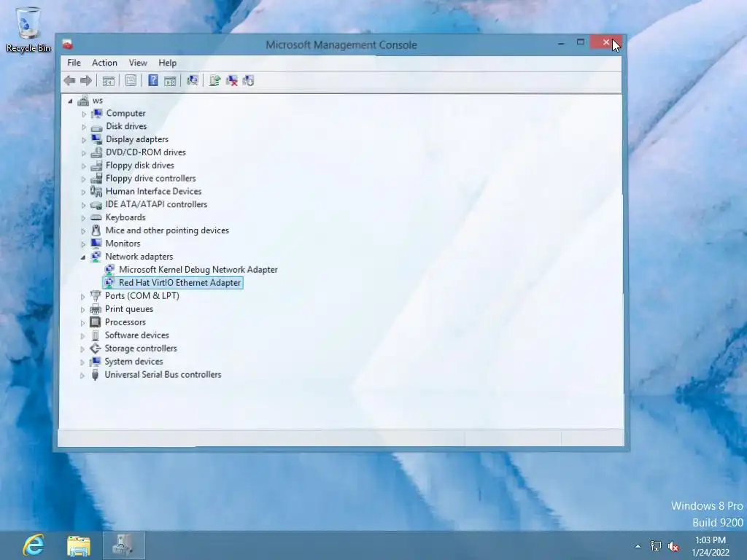Screen dimensions: 747x560
Task: Click the muted volume tray icon
Action: point(673,546)
